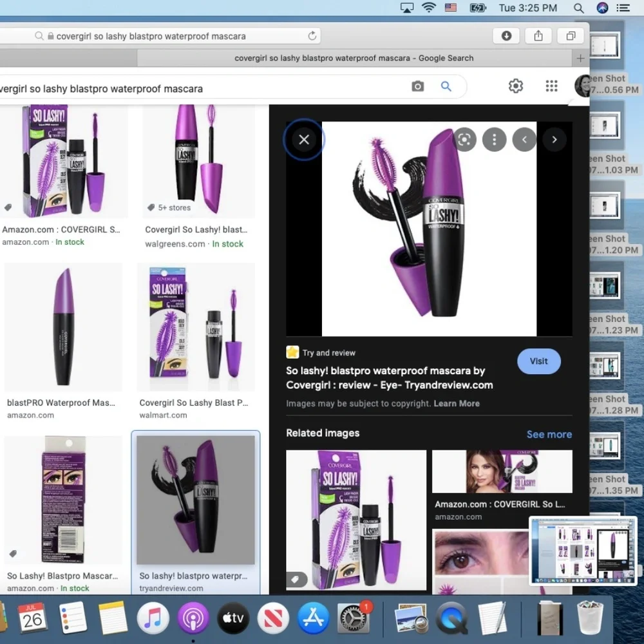Open the Google apps grid
This screenshot has width=644, height=644.
click(x=552, y=86)
